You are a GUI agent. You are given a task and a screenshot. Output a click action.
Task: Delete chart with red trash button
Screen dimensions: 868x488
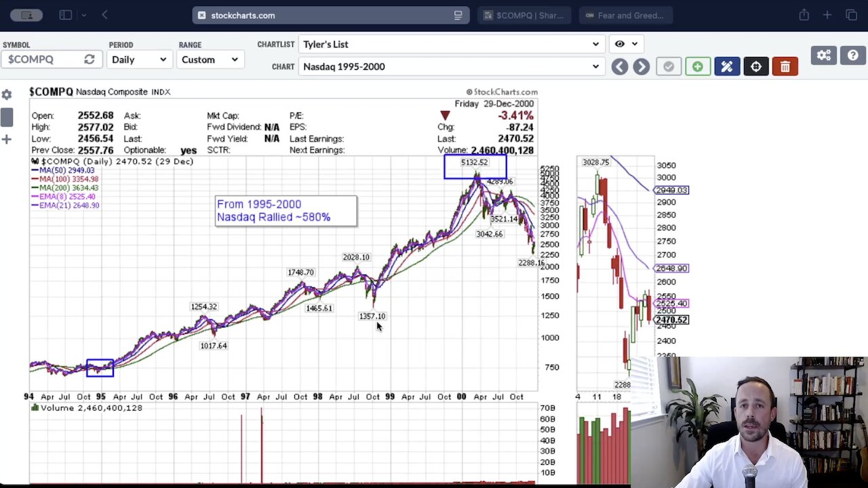(785, 66)
